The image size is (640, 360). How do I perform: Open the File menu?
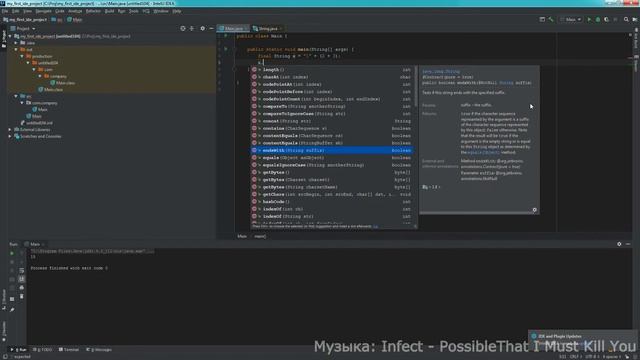pyautogui.click(x=5, y=11)
